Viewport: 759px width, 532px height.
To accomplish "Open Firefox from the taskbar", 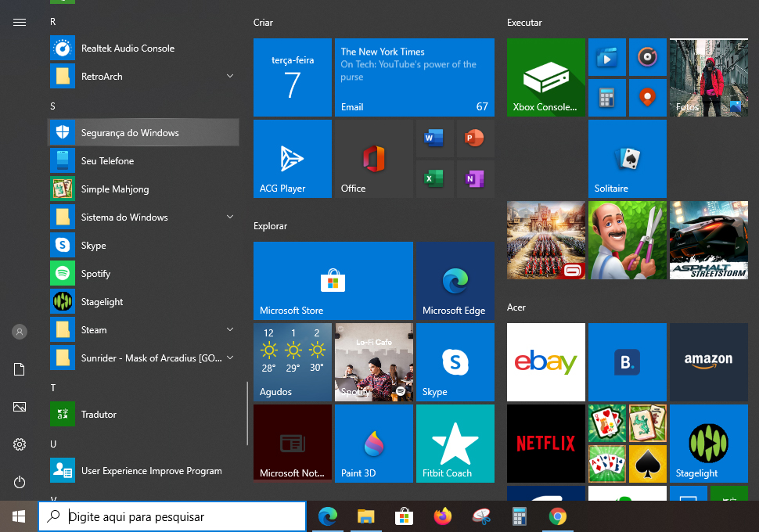I will pos(442,516).
